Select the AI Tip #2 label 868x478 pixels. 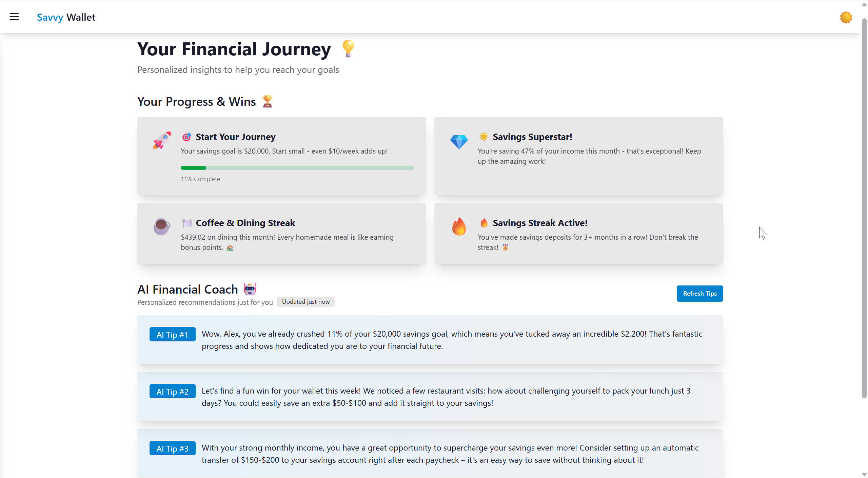[173, 391]
